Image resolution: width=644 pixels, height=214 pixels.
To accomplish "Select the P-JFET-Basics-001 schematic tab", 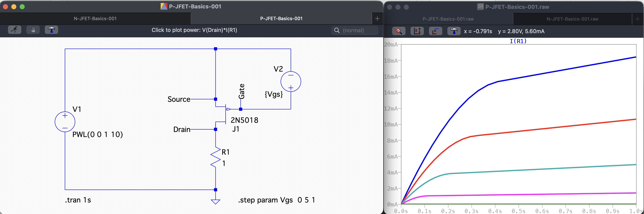I will click(281, 18).
